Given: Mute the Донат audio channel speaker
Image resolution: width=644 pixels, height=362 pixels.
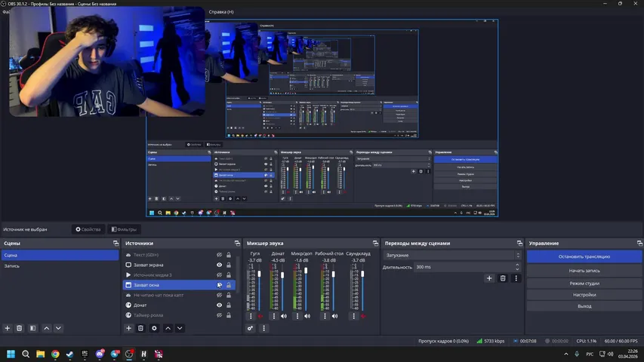Looking at the screenshot, I should coord(284,316).
